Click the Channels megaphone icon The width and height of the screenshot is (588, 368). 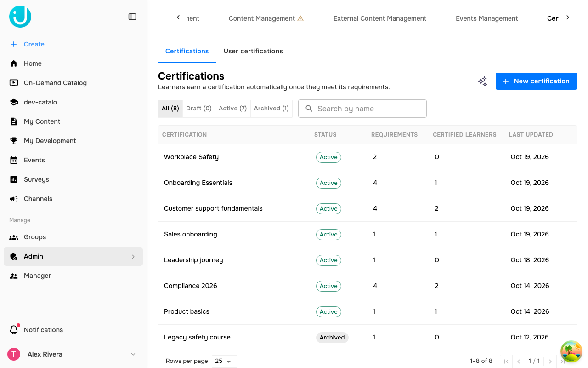click(x=14, y=199)
